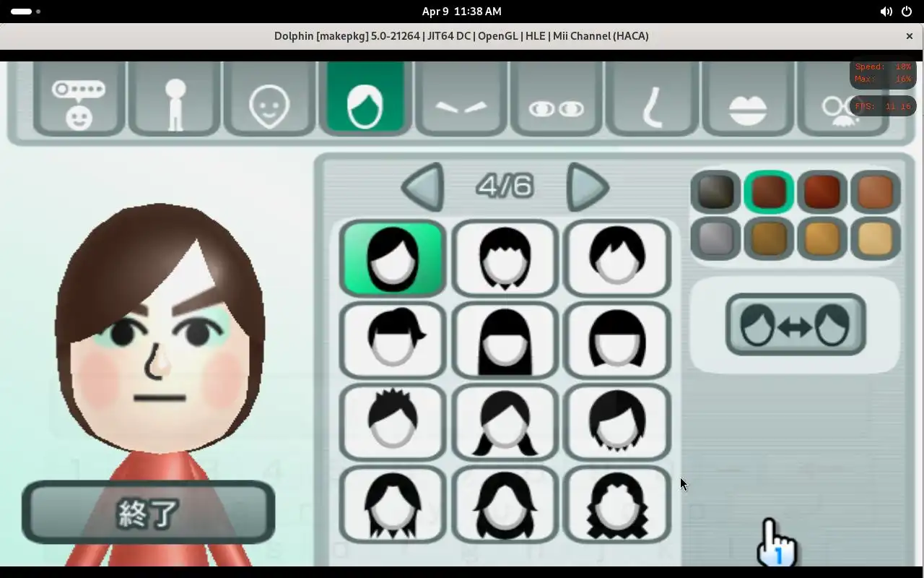Viewport: 924px width, 578px height.
Task: Click the 終了 quit button
Action: [149, 512]
